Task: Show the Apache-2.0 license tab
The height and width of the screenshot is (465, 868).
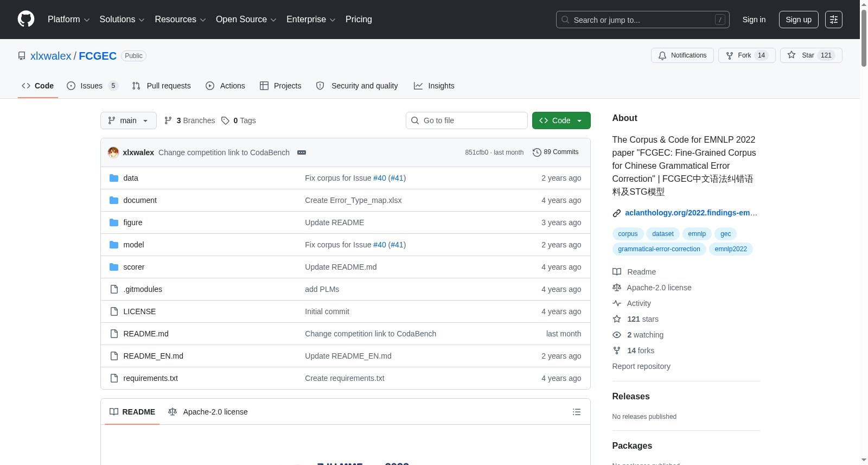Action: tap(208, 412)
